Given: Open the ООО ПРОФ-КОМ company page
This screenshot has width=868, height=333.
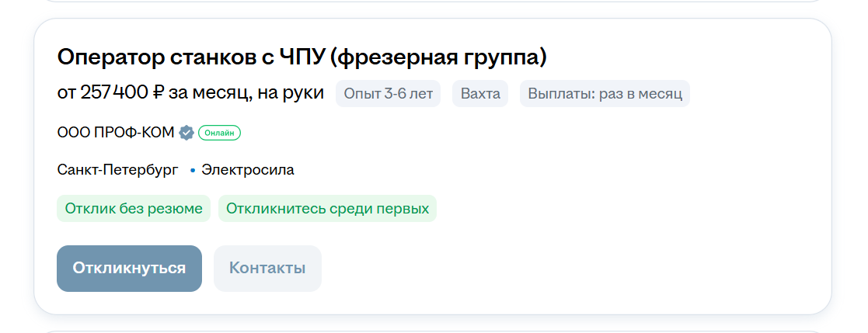Looking at the screenshot, I should click(116, 133).
